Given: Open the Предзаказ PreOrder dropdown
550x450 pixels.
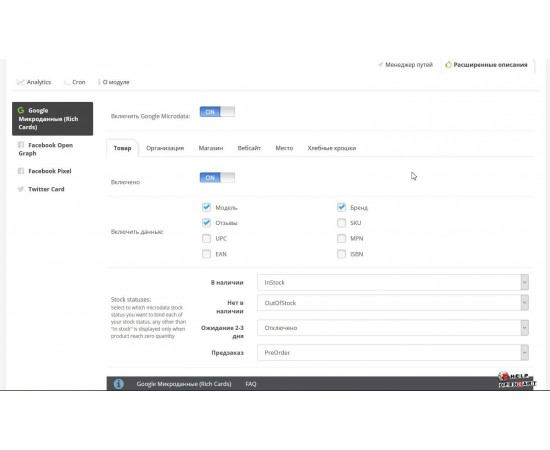Looking at the screenshot, I should (x=393, y=352).
